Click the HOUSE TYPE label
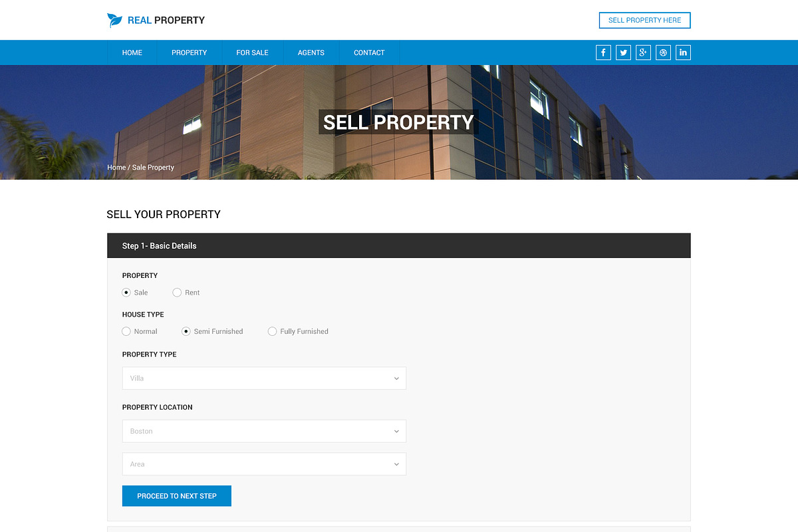 143,315
